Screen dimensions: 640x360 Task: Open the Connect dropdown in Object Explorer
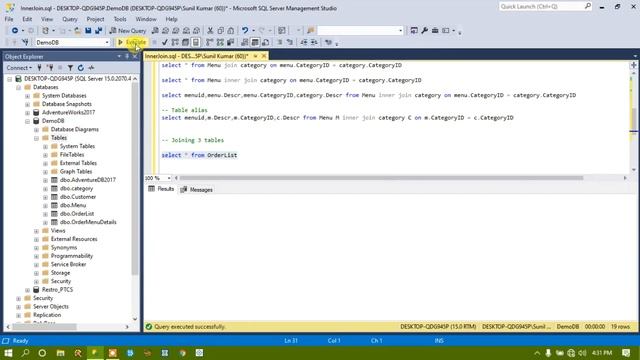(19, 68)
